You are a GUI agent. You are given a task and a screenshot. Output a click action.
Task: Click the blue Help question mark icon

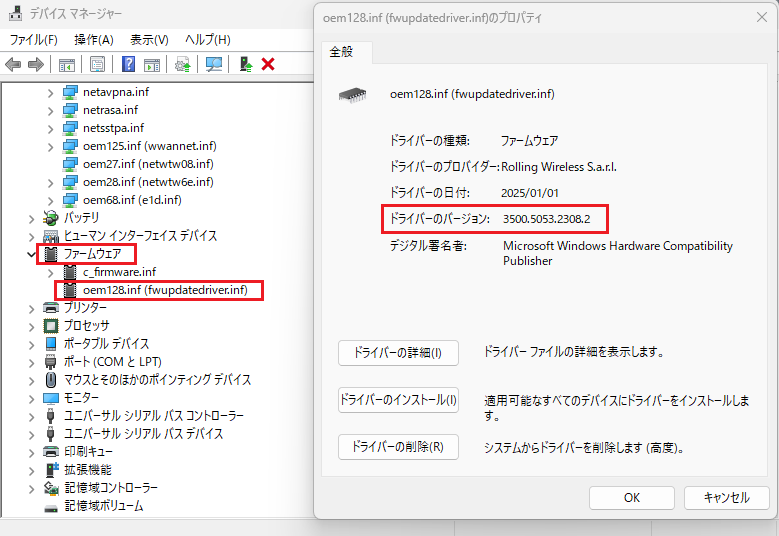tap(128, 65)
